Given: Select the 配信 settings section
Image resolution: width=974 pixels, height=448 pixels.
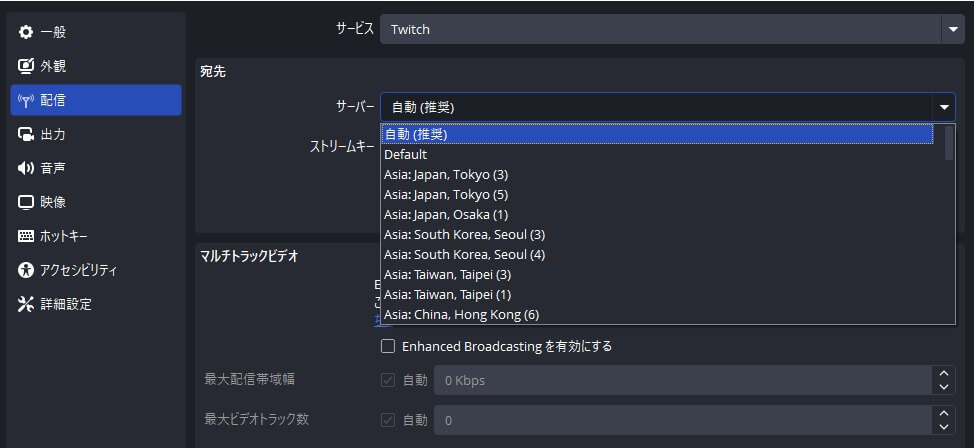Looking at the screenshot, I should coord(96,100).
